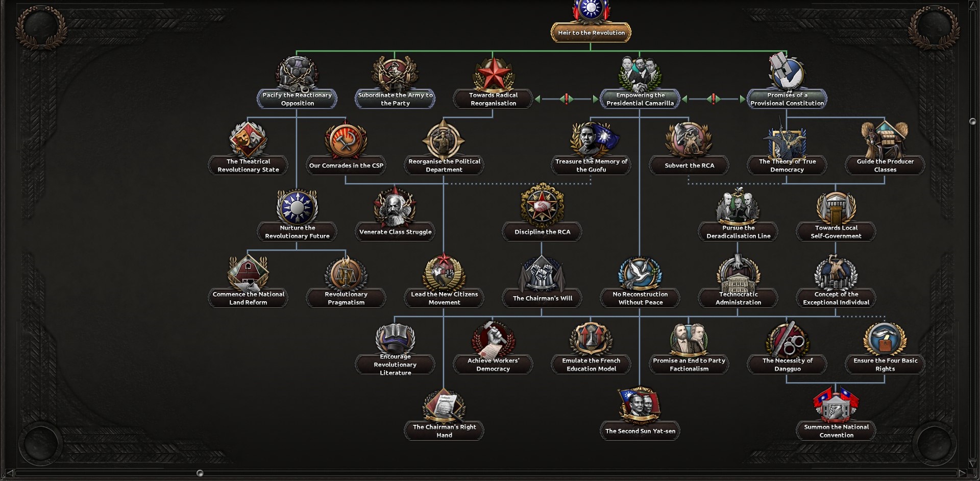Screen dimensions: 980x481
Task: Open the Empowering the Presidential Camarilla icon
Action: [640, 74]
